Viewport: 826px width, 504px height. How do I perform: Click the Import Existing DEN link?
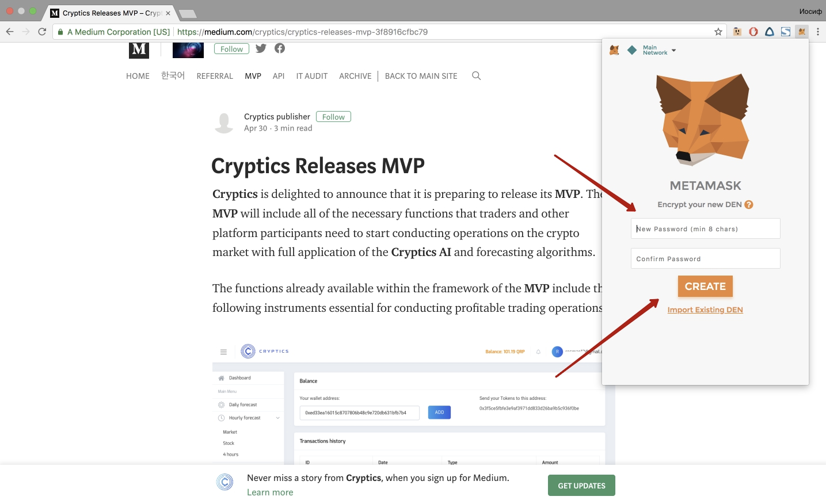tap(705, 310)
